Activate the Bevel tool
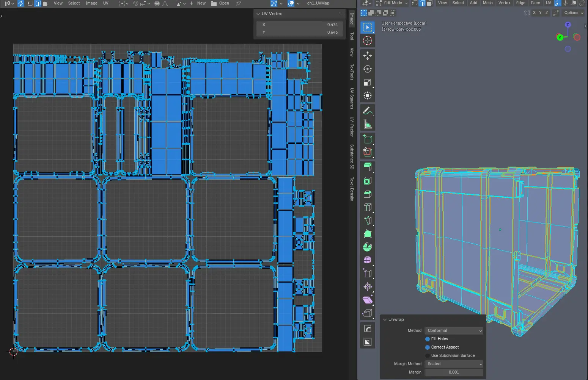Viewport: 588px width, 380px height. click(367, 194)
